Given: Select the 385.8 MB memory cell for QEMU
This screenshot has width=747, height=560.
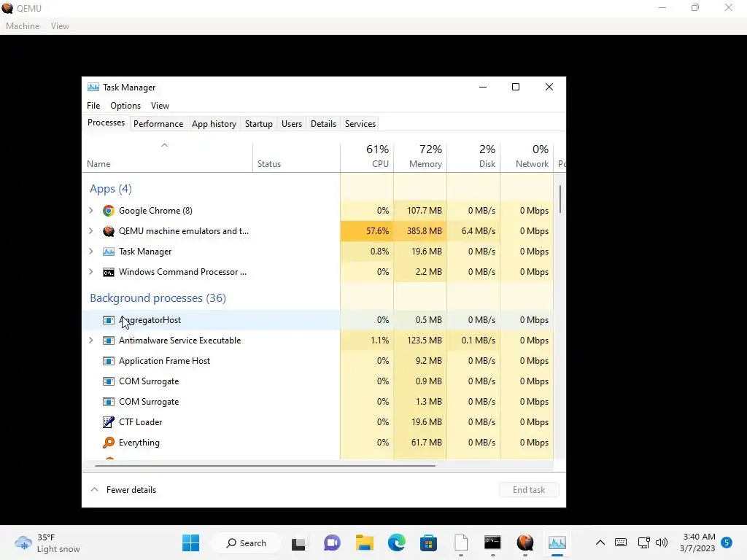Looking at the screenshot, I should pyautogui.click(x=420, y=231).
